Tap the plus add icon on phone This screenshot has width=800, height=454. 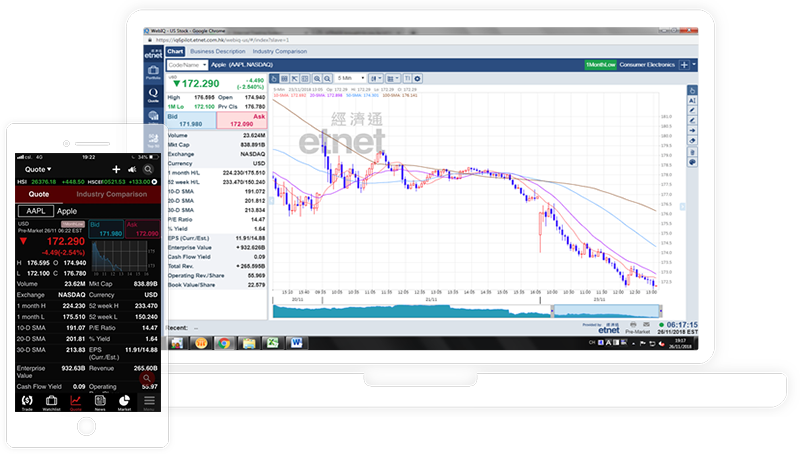pos(116,169)
